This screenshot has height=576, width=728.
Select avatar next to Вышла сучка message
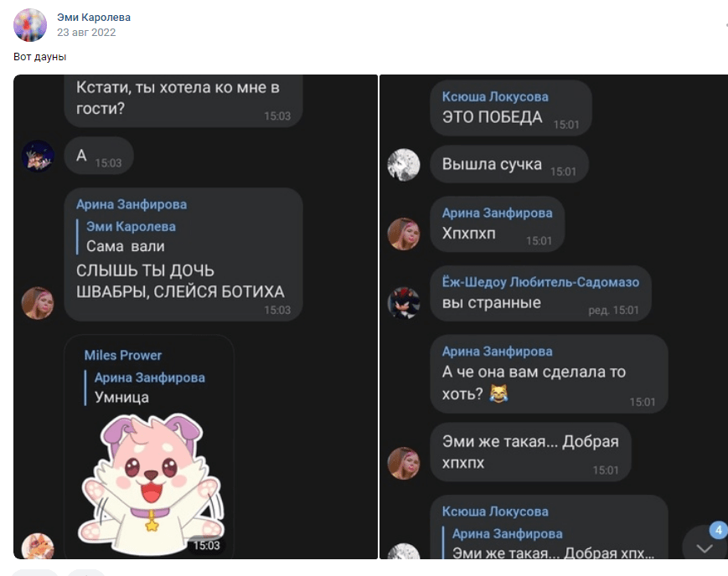[x=404, y=165]
